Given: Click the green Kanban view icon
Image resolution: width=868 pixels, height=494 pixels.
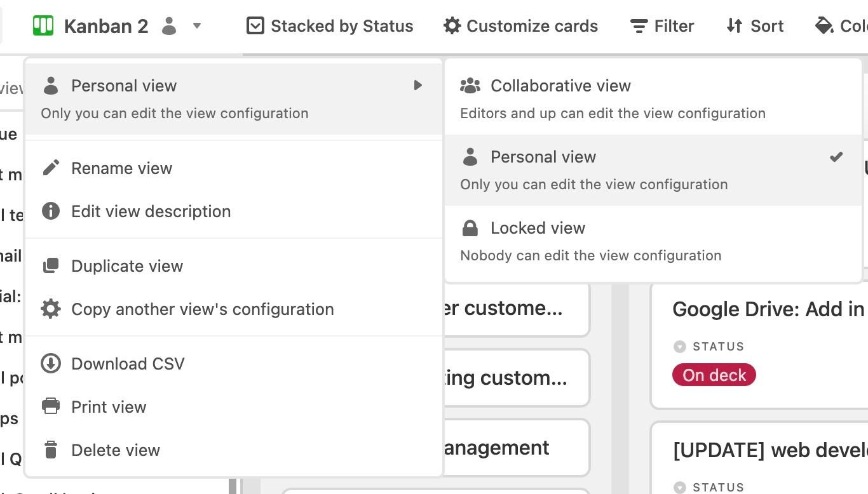Looking at the screenshot, I should click(43, 26).
